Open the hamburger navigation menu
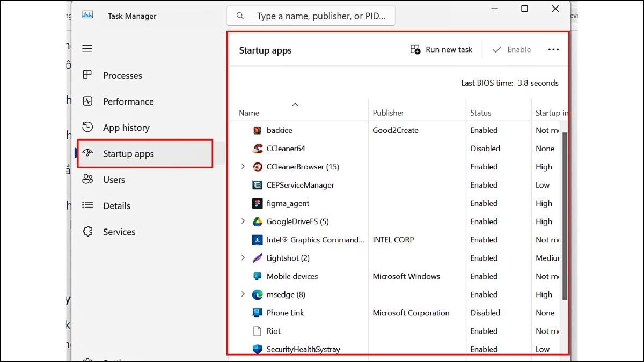This screenshot has height=362, width=644. click(87, 48)
